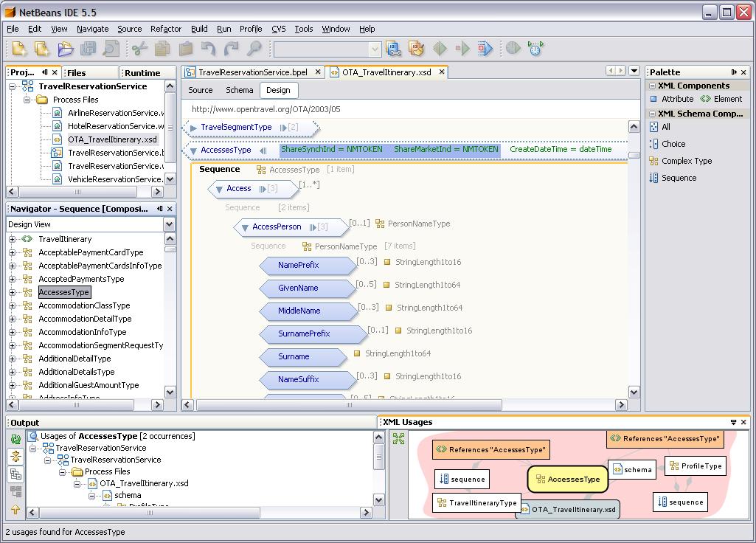The image size is (756, 543).
Task: Expand TravelItinerary node in Navigator
Action: pyautogui.click(x=12, y=239)
